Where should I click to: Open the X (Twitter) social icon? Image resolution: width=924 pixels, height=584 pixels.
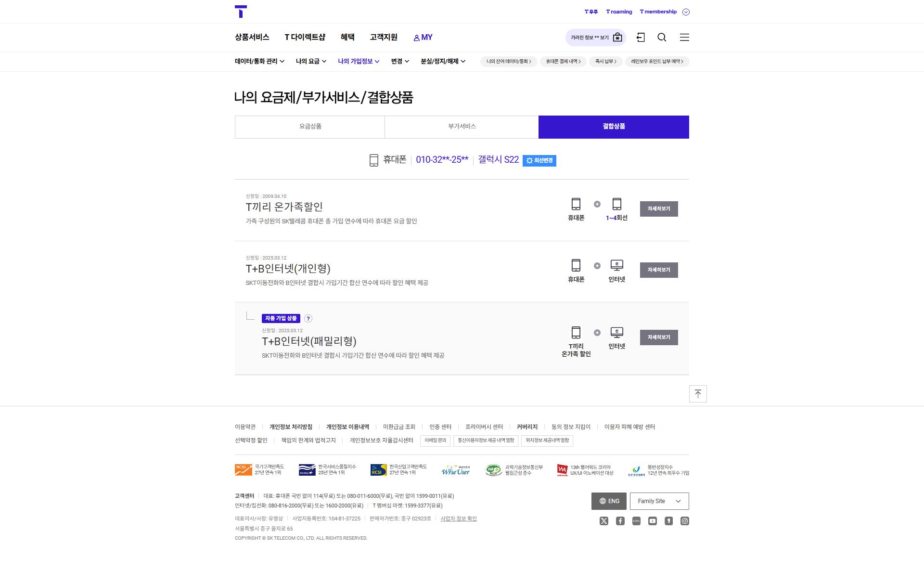(604, 521)
